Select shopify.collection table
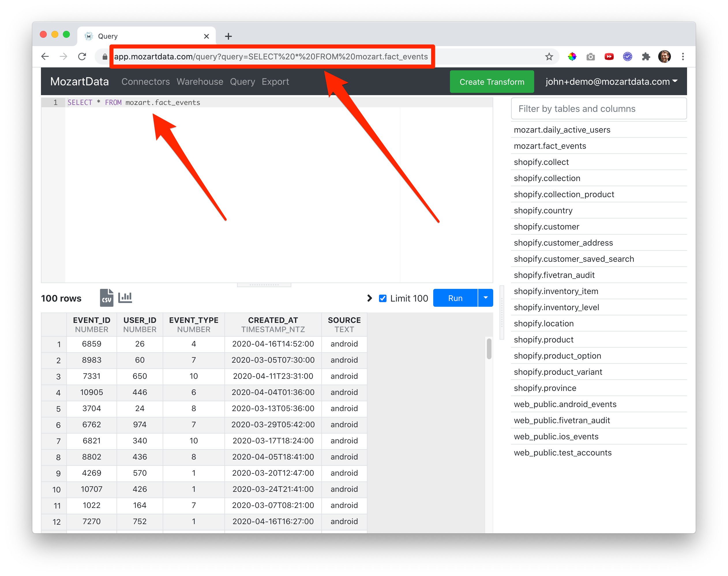Screen dimensions: 728x576 pyautogui.click(x=599, y=178)
